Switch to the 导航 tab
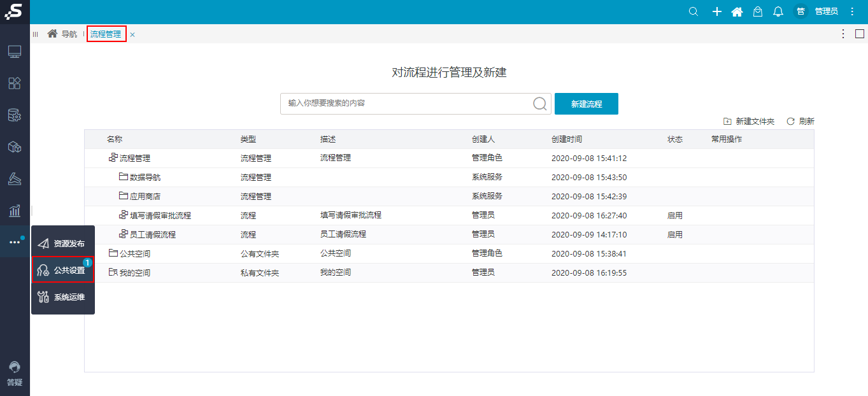 [x=62, y=34]
